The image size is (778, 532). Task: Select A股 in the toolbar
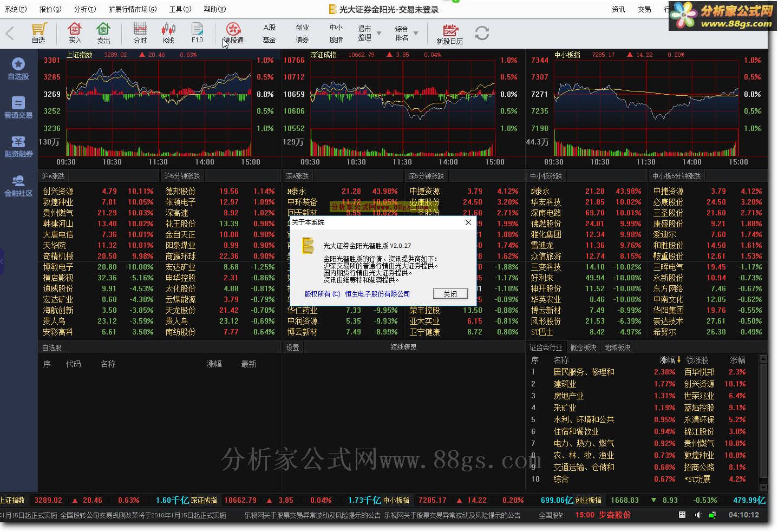coord(270,28)
